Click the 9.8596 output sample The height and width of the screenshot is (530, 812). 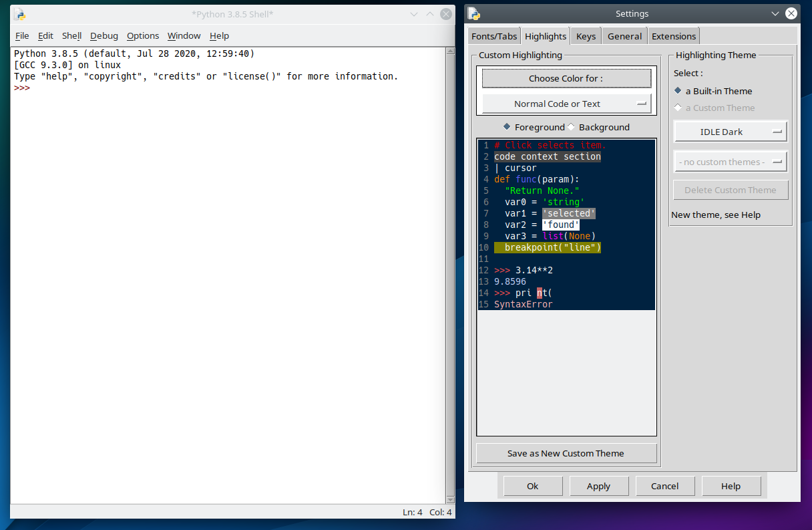[x=510, y=281]
